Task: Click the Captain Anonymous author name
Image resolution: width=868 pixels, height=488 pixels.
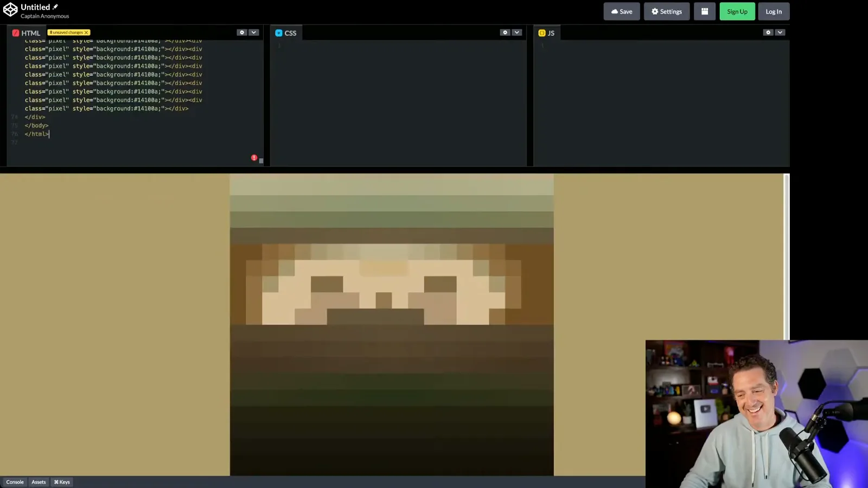Action: [45, 16]
